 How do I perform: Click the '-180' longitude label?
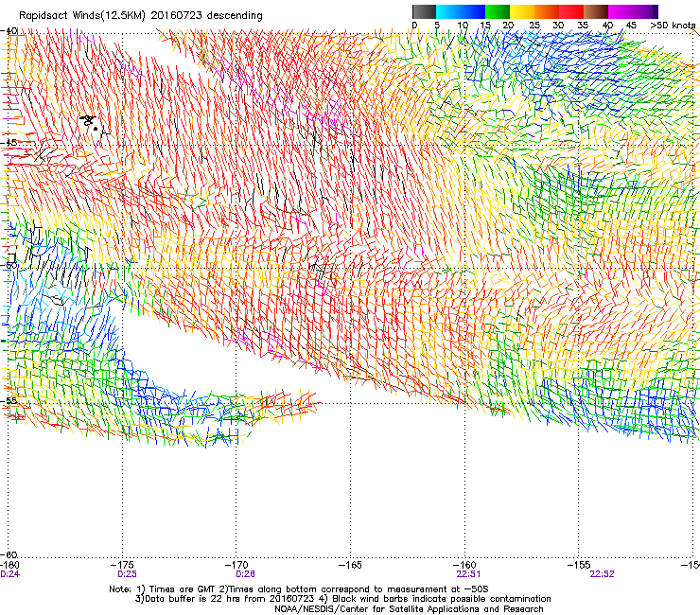9,565
